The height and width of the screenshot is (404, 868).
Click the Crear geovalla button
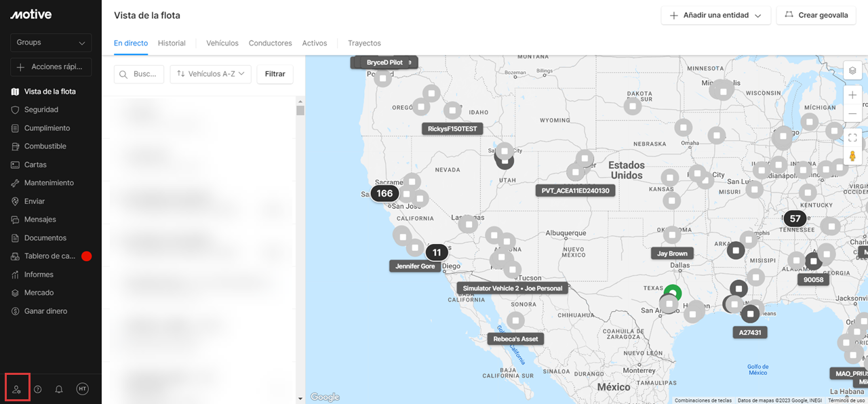click(816, 16)
